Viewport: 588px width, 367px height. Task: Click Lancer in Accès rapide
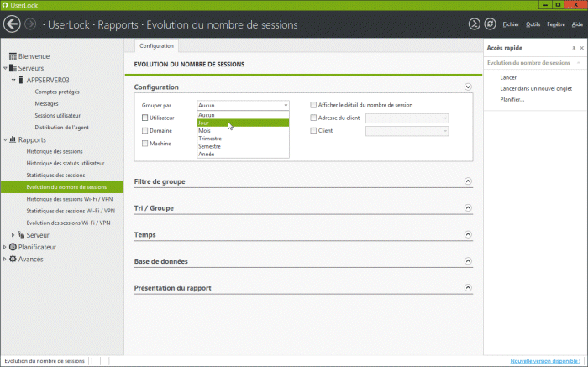[508, 77]
